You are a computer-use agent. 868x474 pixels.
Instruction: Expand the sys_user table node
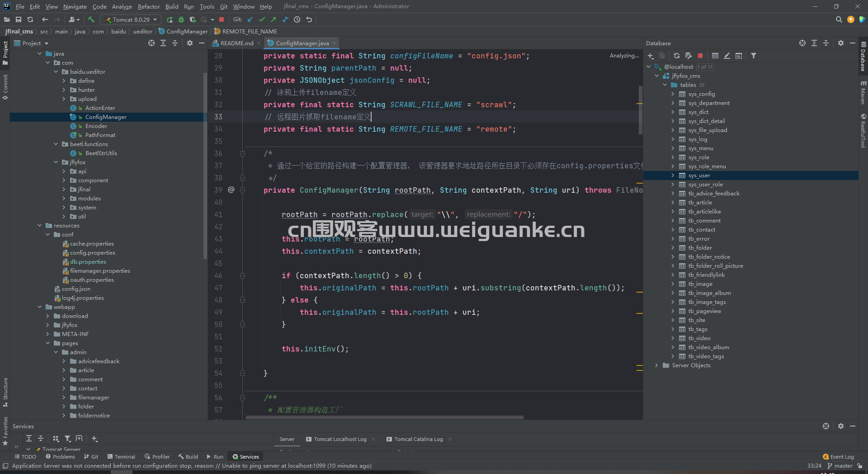tap(673, 175)
